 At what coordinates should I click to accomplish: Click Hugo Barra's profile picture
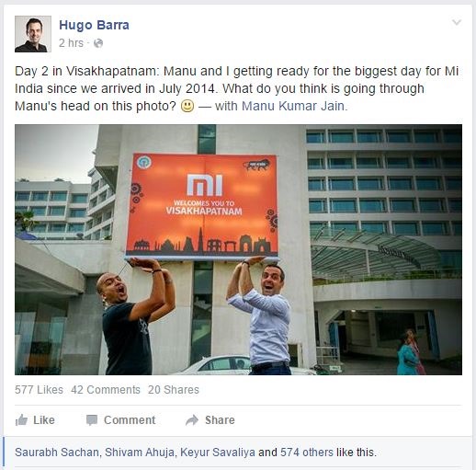33,34
